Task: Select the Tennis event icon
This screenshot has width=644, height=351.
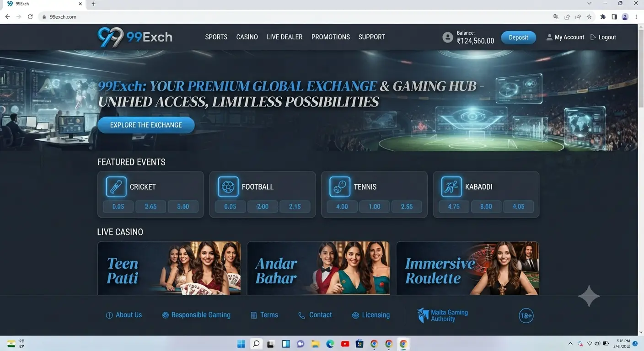Action: [340, 186]
